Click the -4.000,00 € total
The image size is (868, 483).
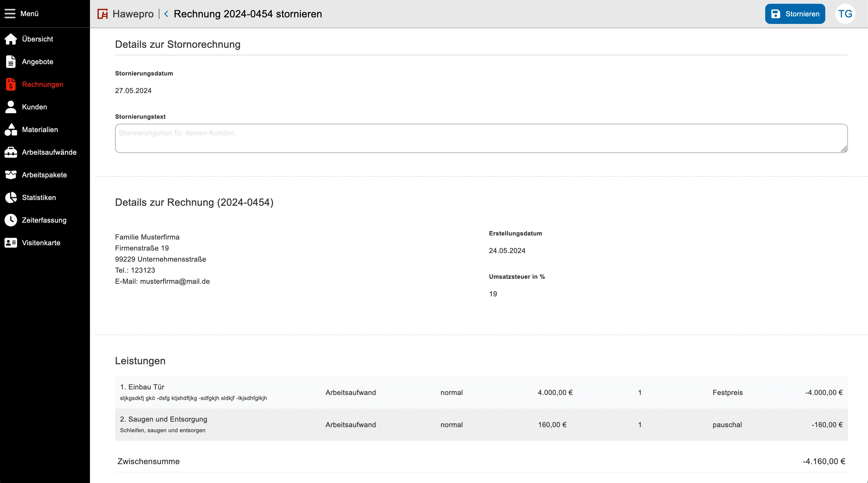[824, 393]
